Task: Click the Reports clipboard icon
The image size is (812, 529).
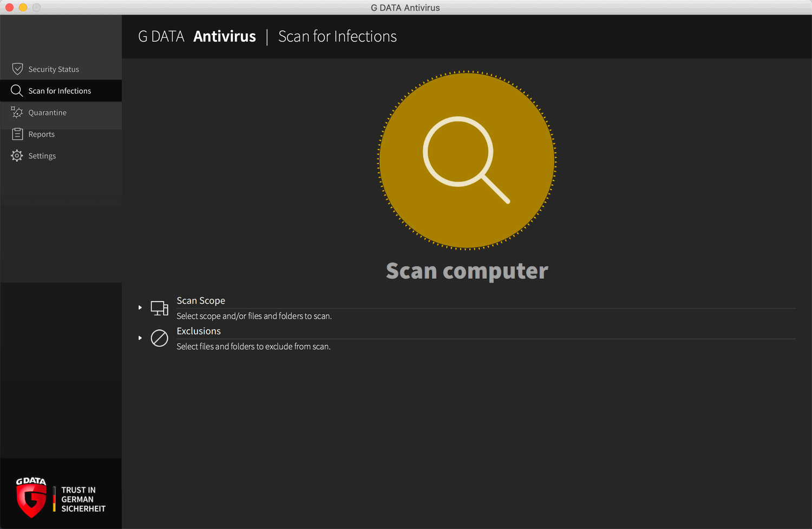Action: click(x=17, y=134)
